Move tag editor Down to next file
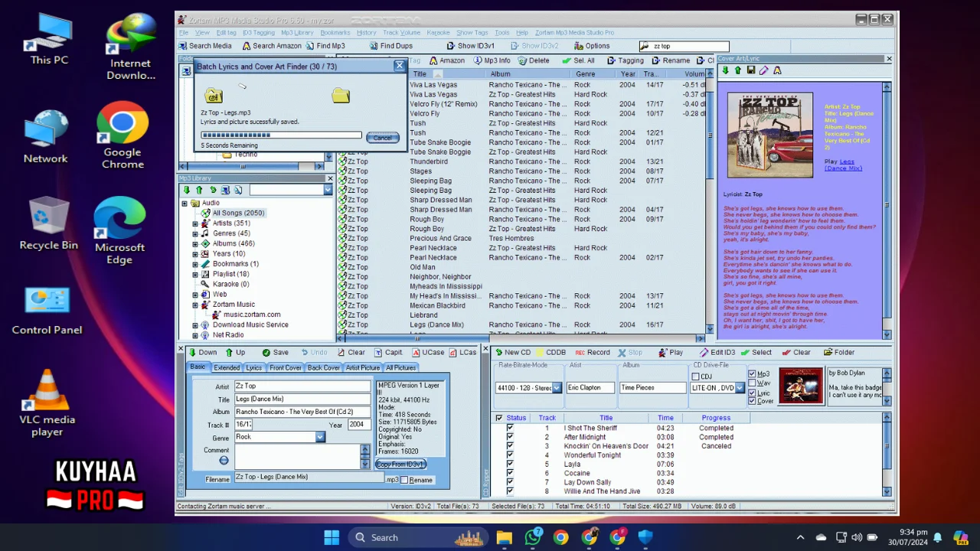 (x=202, y=353)
